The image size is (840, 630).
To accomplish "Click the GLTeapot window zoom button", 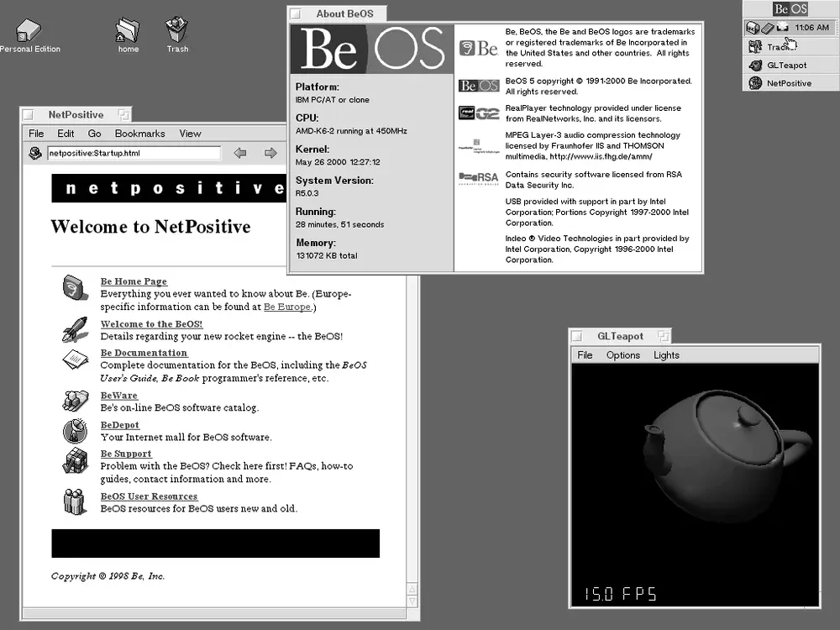I will [664, 337].
